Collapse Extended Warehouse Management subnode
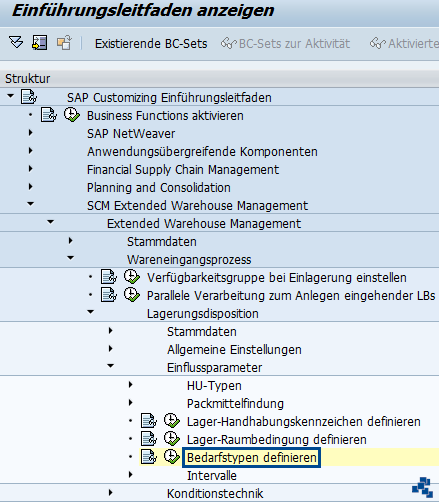The height and width of the screenshot is (502, 439). tap(51, 222)
